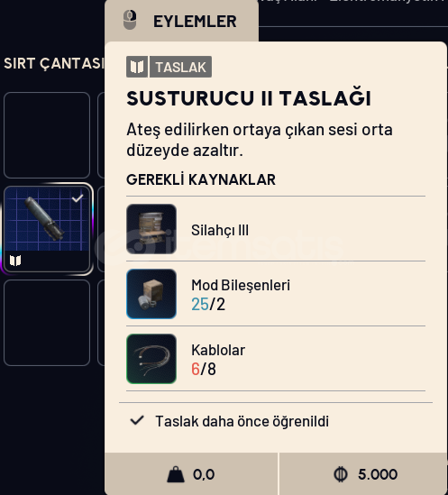
Task: Click the SIRT ÇANTASI heading
Action: (54, 63)
